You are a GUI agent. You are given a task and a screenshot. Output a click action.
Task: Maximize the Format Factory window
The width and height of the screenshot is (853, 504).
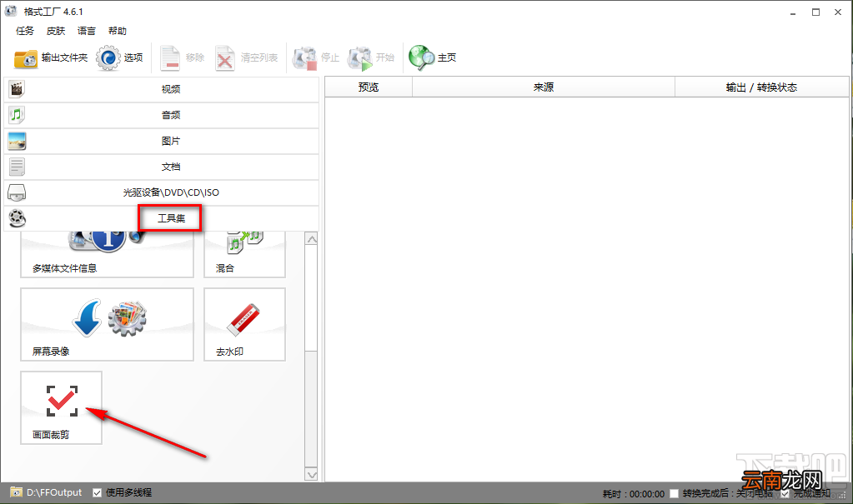(816, 12)
